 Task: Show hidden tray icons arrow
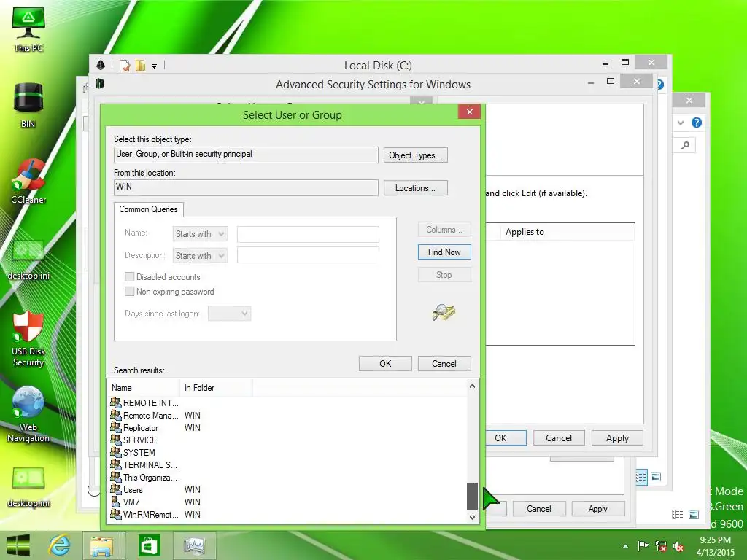(x=625, y=546)
